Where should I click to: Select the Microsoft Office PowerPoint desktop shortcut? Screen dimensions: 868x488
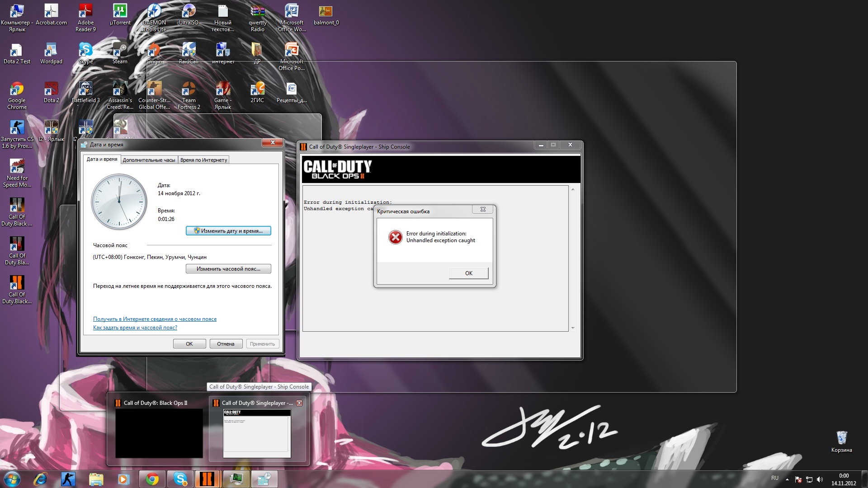(x=292, y=57)
